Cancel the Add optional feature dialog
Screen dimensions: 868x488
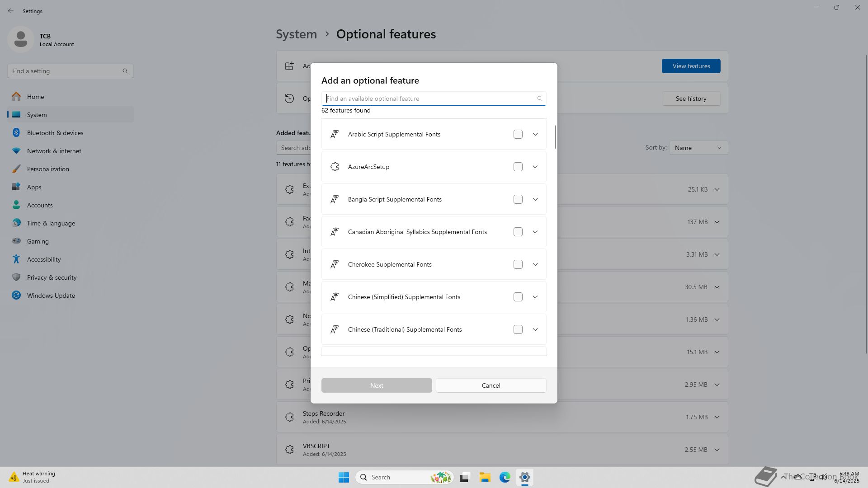click(x=491, y=385)
